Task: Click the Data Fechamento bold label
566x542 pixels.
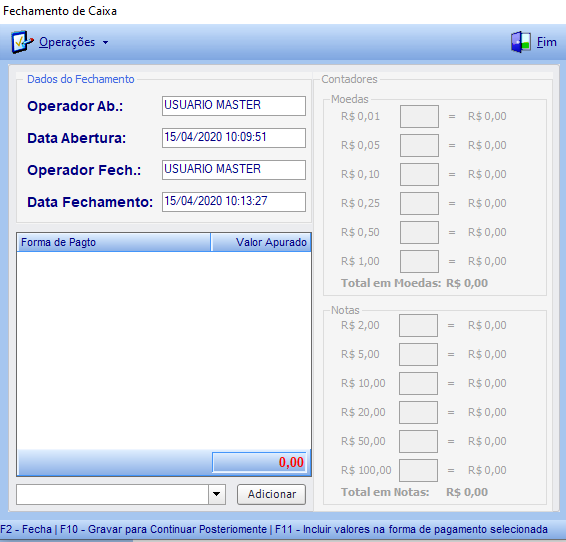Action: pyautogui.click(x=90, y=202)
